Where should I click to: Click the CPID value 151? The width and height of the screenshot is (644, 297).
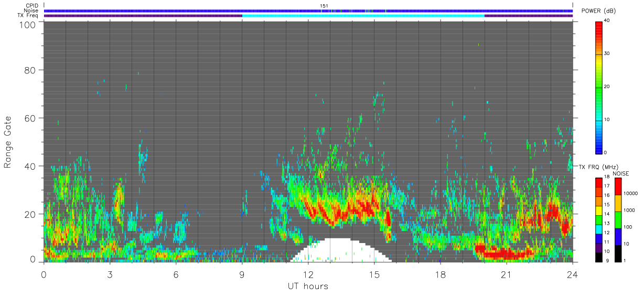(x=324, y=6)
